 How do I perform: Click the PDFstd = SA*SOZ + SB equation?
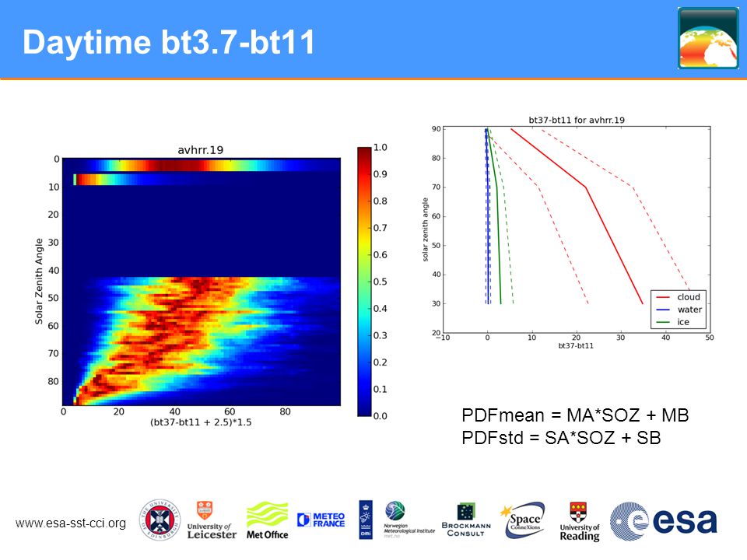(561, 438)
